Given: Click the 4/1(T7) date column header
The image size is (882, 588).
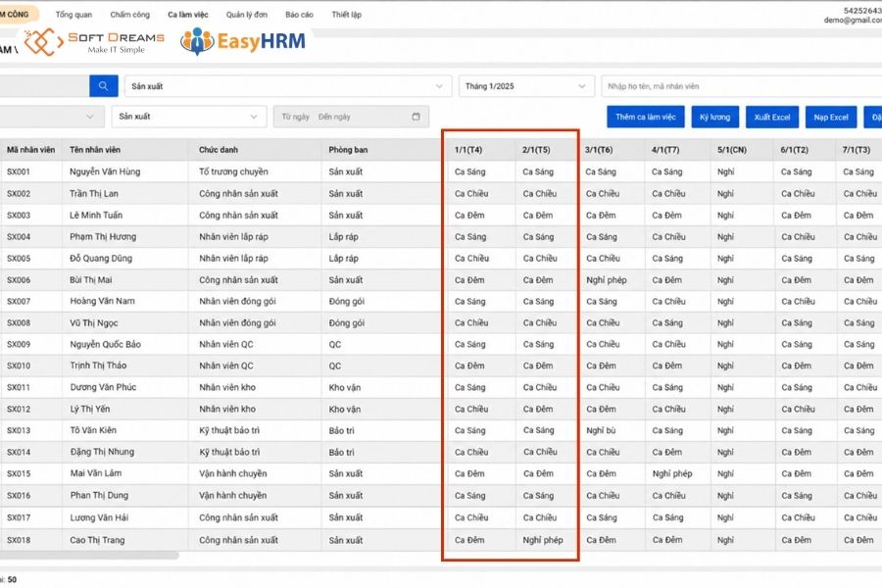Looking at the screenshot, I should pos(665,150).
